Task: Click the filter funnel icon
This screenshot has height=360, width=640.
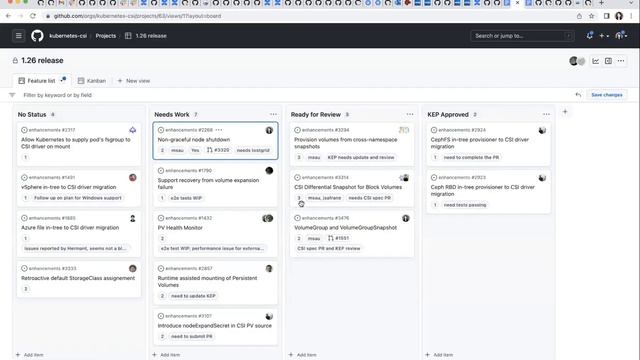Action: click(12, 95)
